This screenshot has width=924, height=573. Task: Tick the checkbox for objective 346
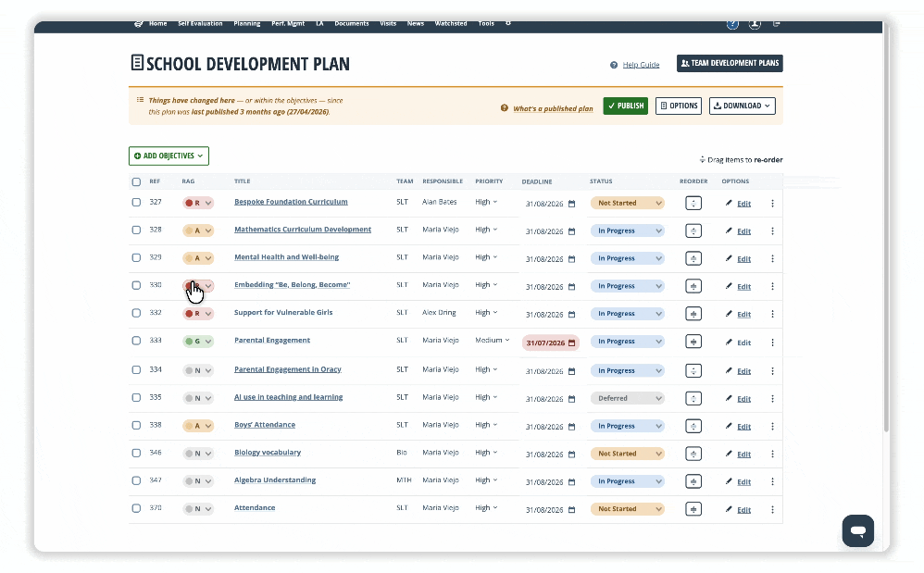(136, 453)
